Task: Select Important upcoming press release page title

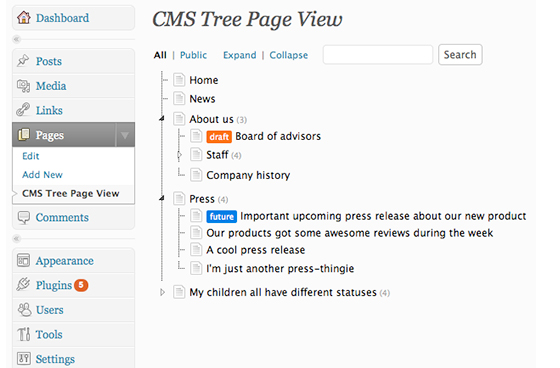Action: [x=383, y=216]
